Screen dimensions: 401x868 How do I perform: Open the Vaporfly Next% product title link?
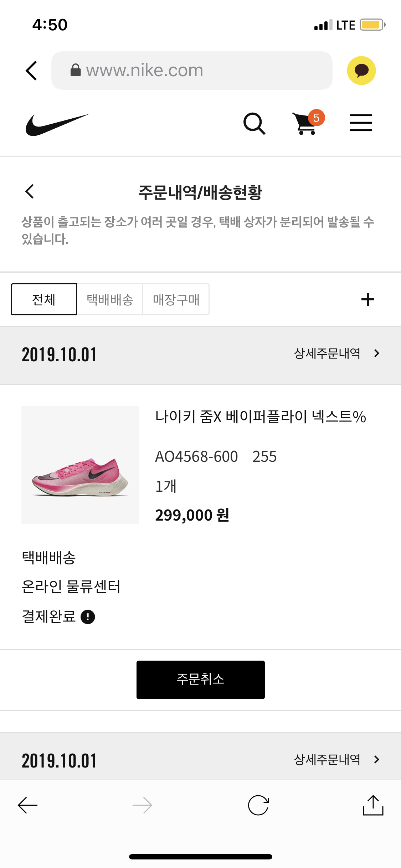[261, 417]
